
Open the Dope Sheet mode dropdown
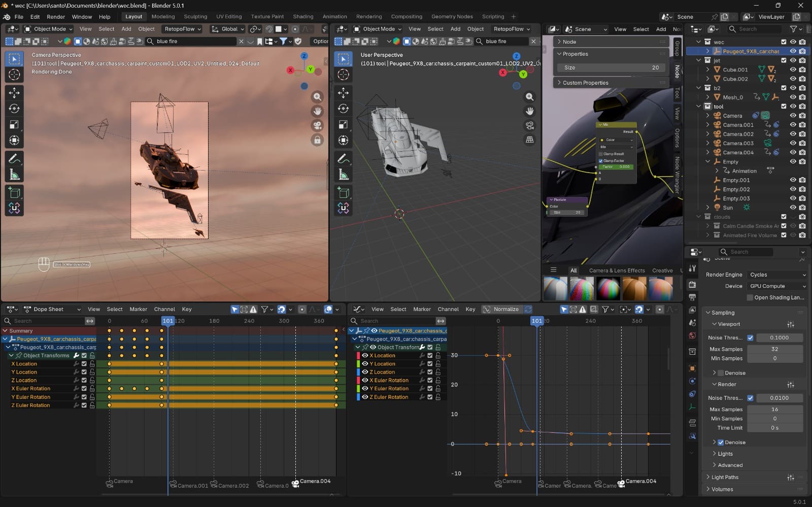coord(52,309)
